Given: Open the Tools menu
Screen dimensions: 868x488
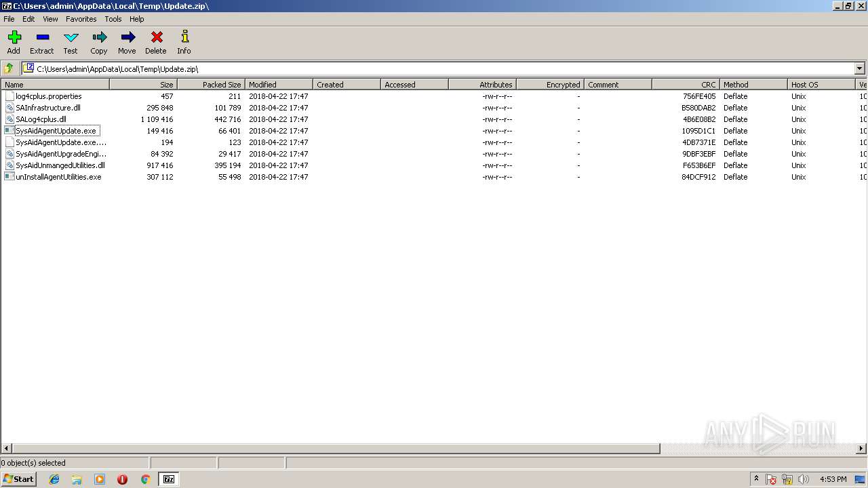Looking at the screenshot, I should pyautogui.click(x=113, y=19).
